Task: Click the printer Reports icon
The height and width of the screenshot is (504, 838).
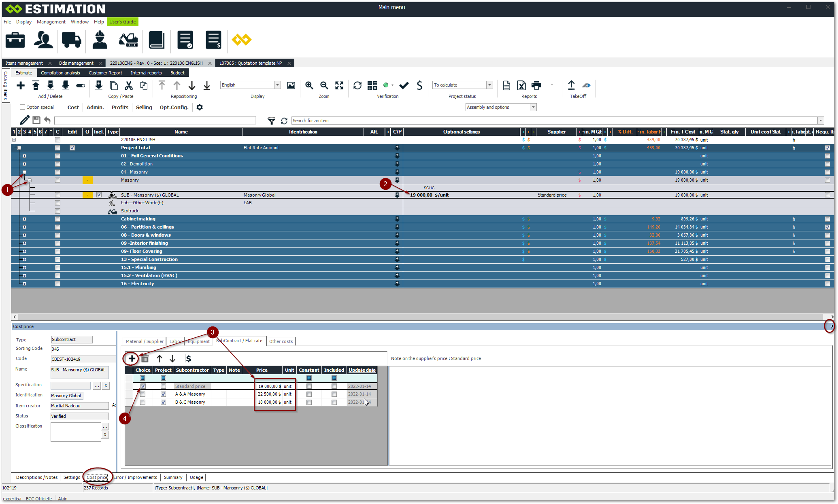Action: pyautogui.click(x=536, y=85)
